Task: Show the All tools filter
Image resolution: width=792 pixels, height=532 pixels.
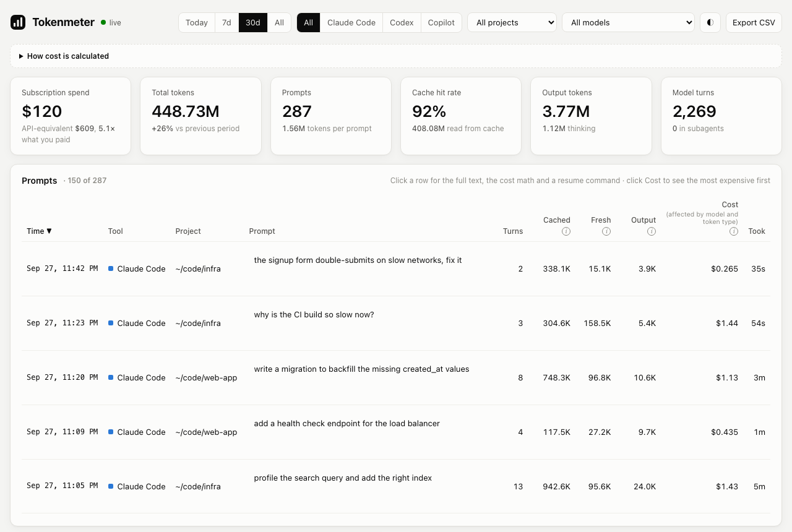Action: (308, 22)
